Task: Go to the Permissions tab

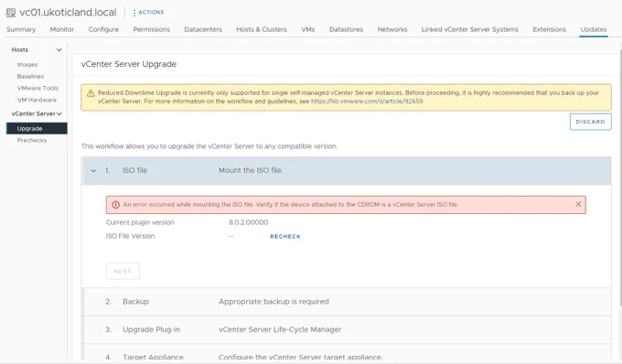Action: 152,29
